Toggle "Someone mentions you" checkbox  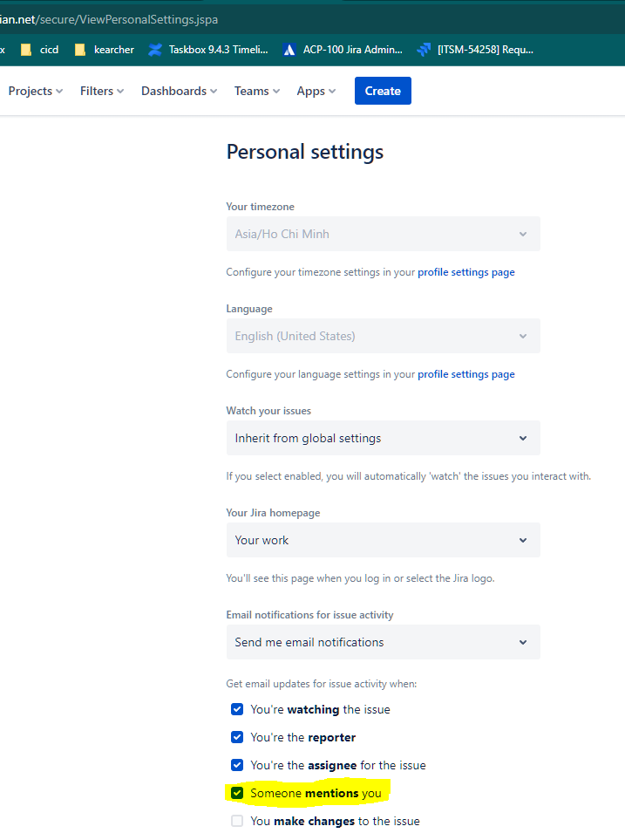pyautogui.click(x=237, y=793)
